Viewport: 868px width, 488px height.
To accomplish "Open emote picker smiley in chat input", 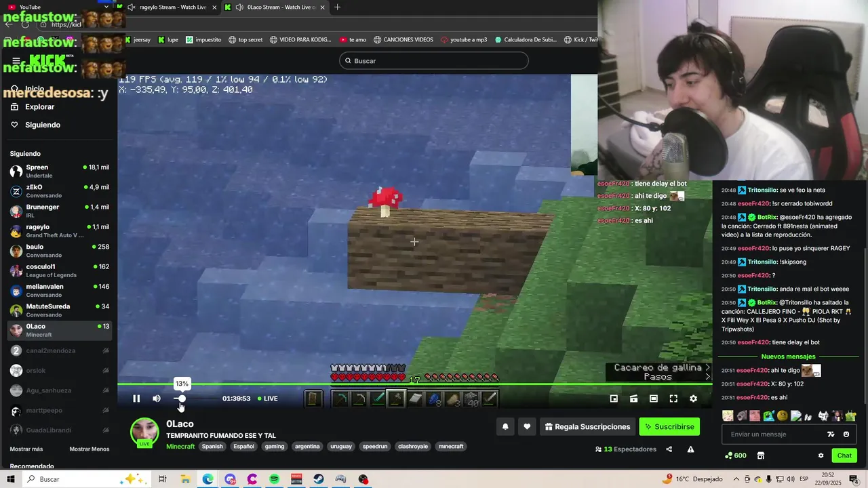I will click(x=846, y=434).
